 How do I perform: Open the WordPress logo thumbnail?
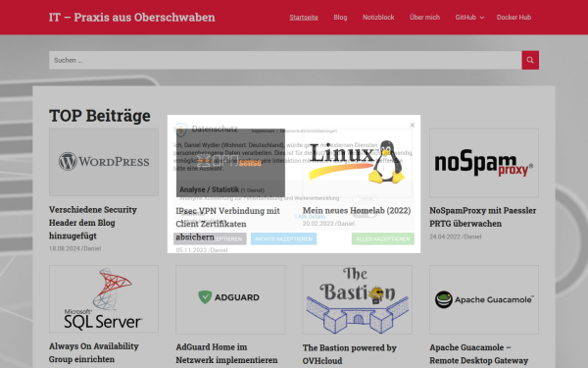tap(104, 162)
